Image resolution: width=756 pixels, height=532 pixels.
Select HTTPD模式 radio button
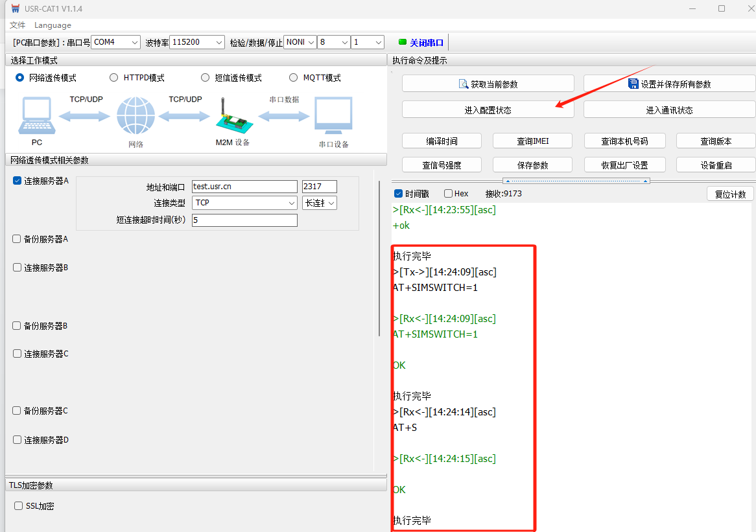click(114, 78)
